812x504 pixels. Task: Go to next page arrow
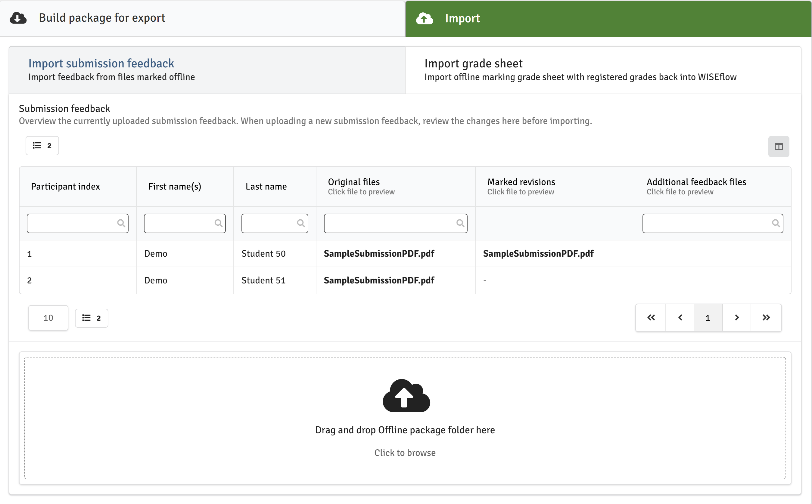(737, 318)
